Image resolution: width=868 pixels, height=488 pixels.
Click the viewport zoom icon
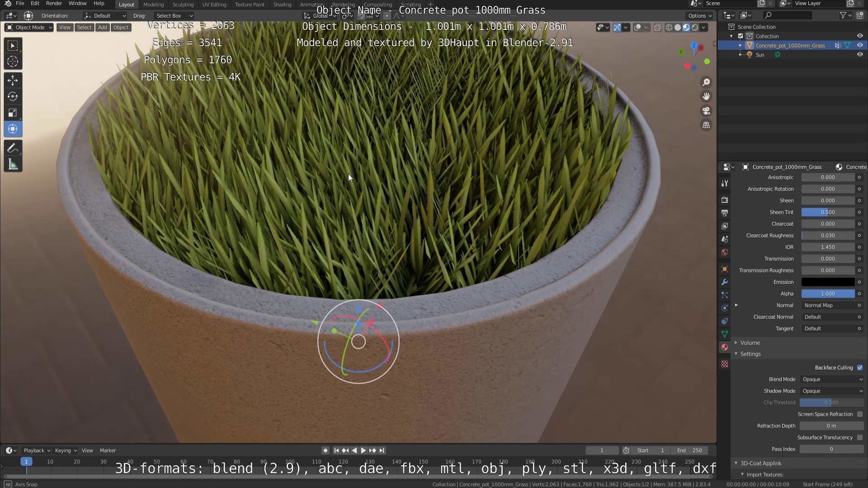pos(706,82)
